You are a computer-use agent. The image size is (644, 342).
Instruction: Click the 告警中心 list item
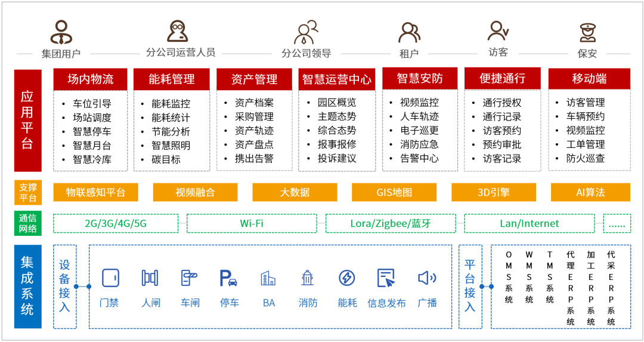(x=419, y=159)
